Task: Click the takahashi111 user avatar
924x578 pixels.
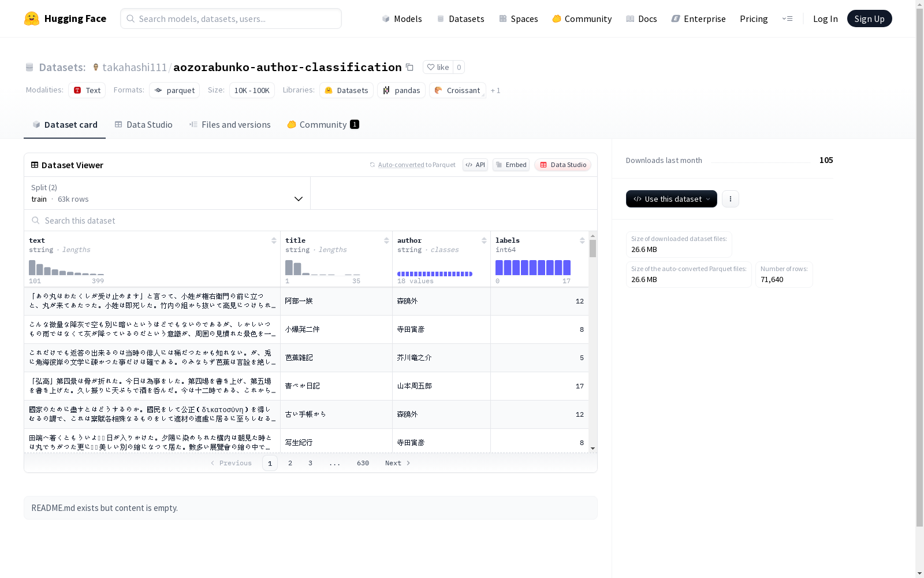Action: [x=96, y=67]
